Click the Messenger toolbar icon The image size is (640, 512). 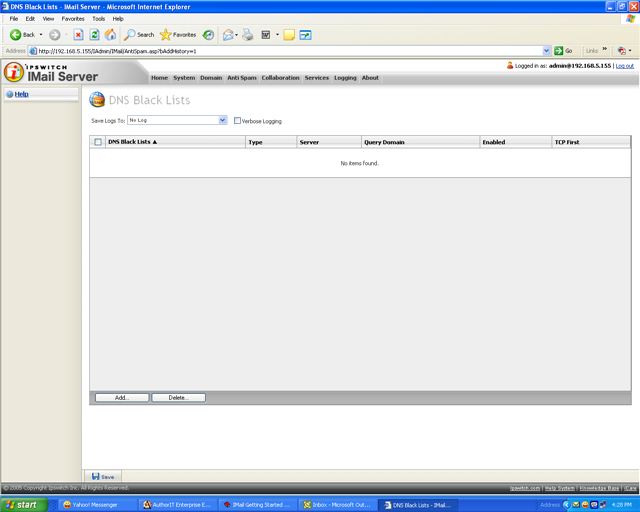pyautogui.click(x=305, y=35)
